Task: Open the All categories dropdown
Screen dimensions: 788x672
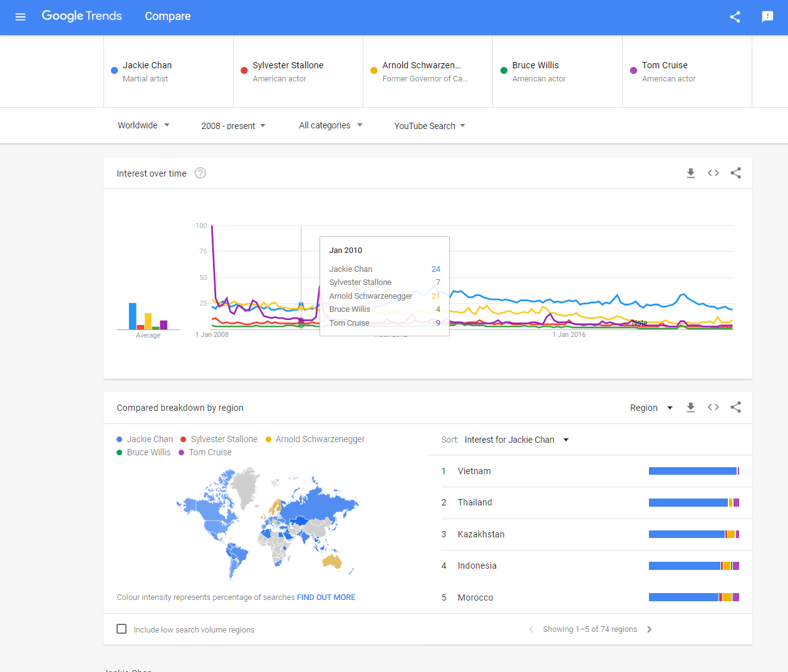Action: click(x=331, y=125)
